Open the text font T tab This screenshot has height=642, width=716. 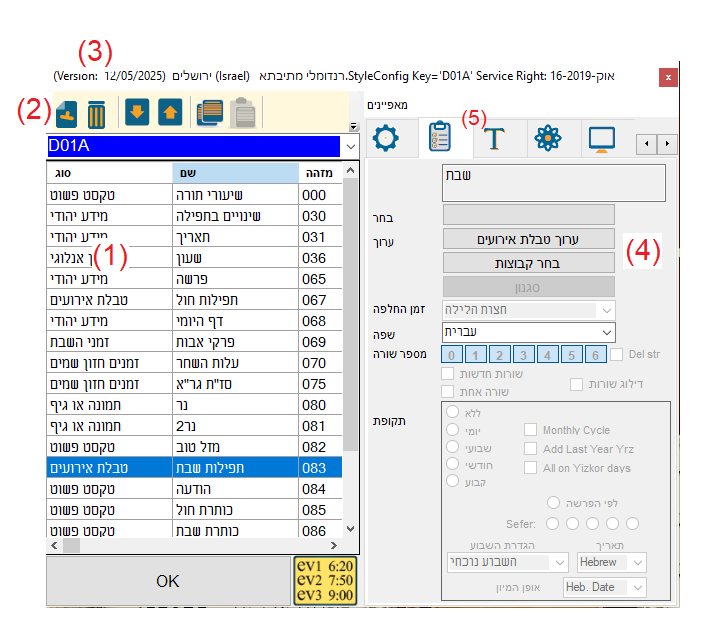493,139
